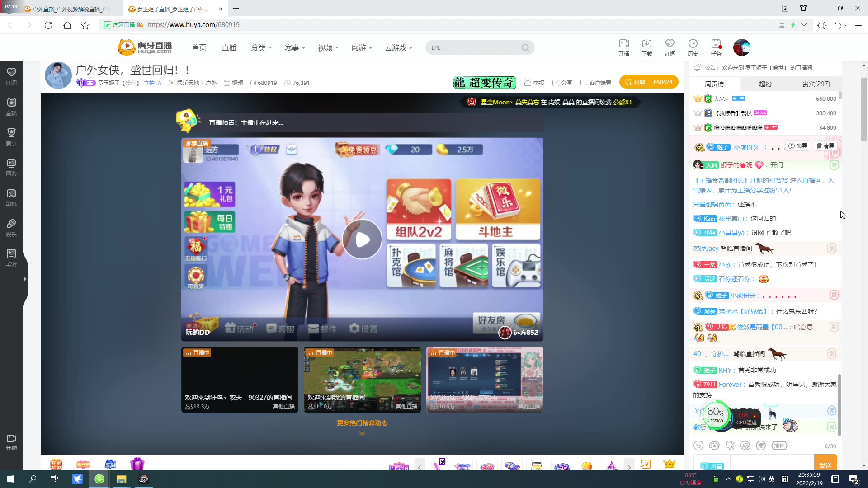Open the emoji smiley picker in chat
This screenshot has width=868, height=488.
pyautogui.click(x=698, y=446)
